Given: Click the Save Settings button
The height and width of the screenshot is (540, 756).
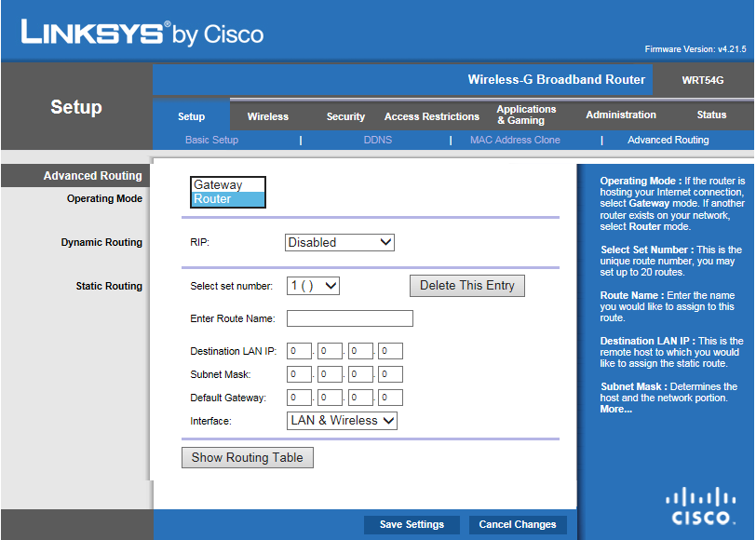Looking at the screenshot, I should (412, 524).
